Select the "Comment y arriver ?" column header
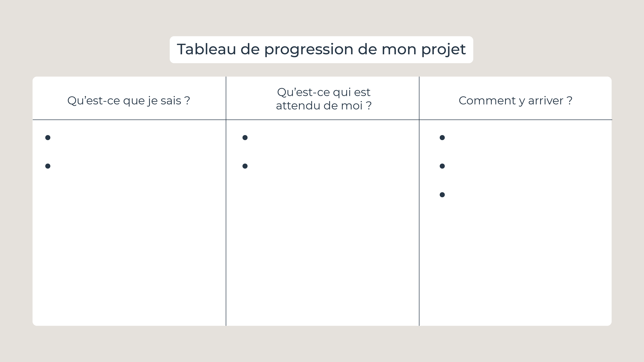The image size is (644, 362). (x=515, y=101)
